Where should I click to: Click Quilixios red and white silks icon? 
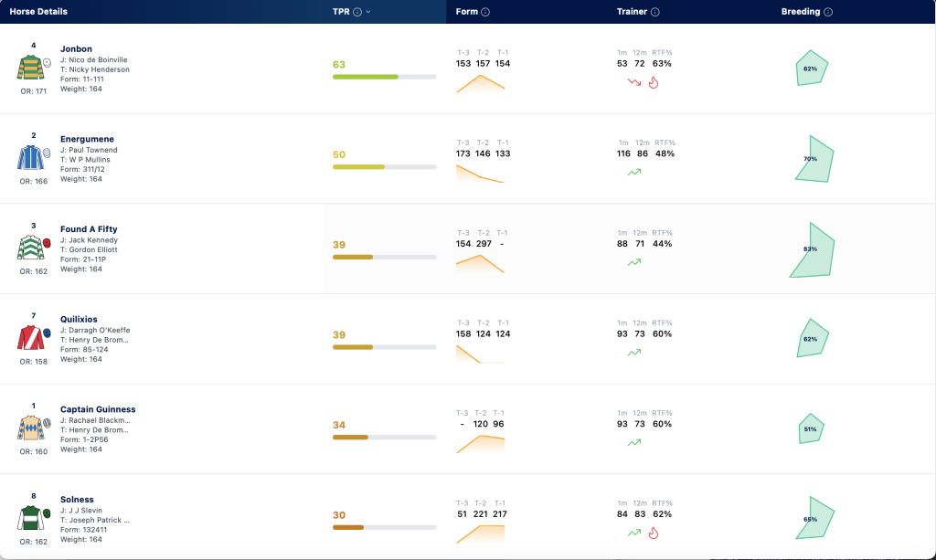coord(30,337)
